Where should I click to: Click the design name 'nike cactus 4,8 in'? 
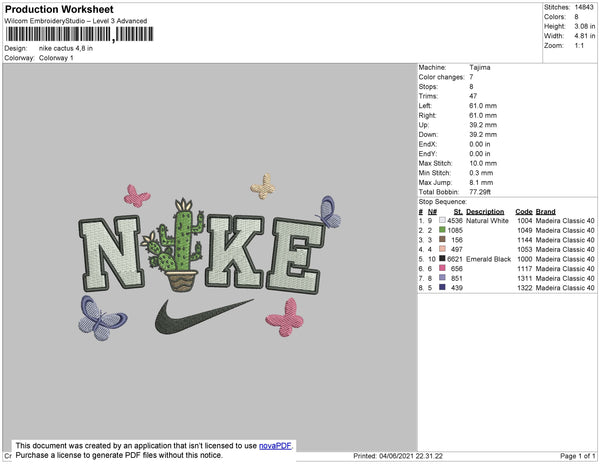(x=66, y=48)
